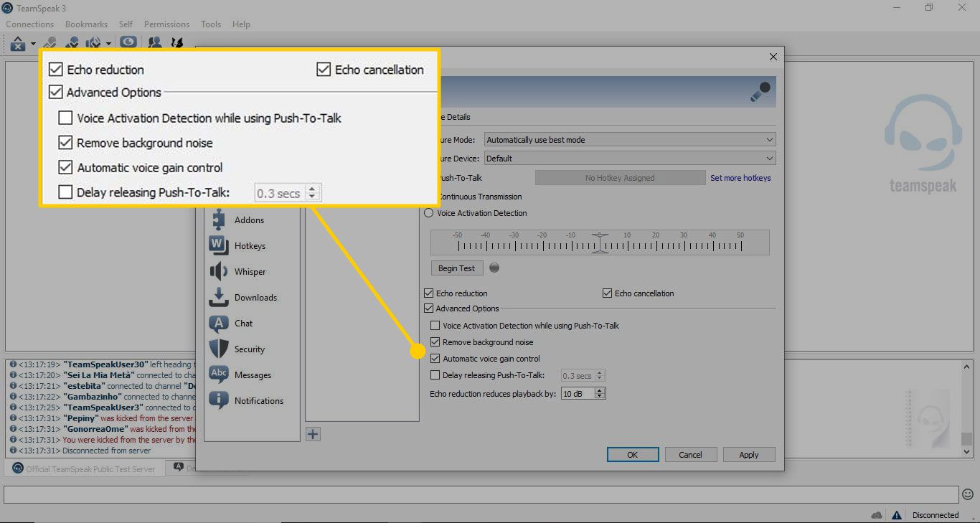
Task: Confirm options with the OK button
Action: pos(632,455)
